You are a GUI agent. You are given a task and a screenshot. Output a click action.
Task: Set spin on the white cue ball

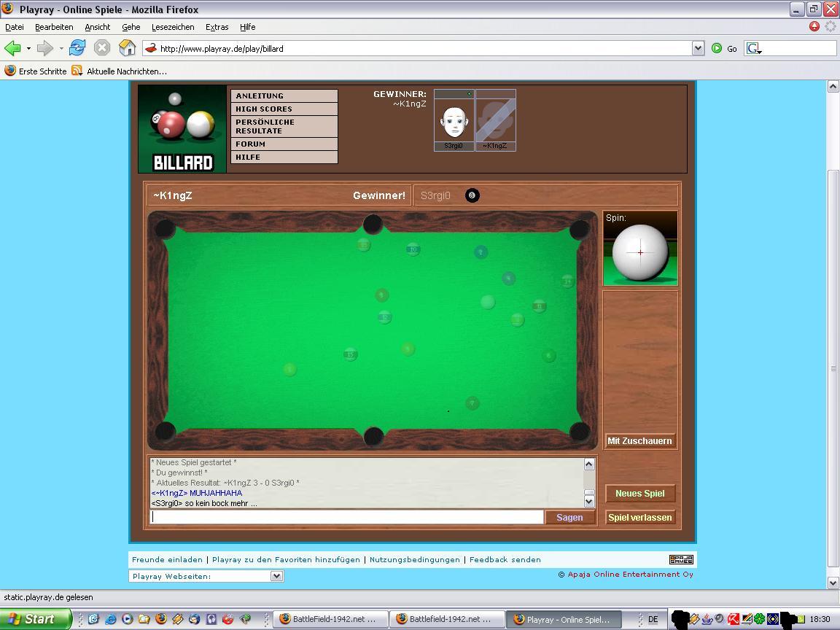[x=640, y=252]
